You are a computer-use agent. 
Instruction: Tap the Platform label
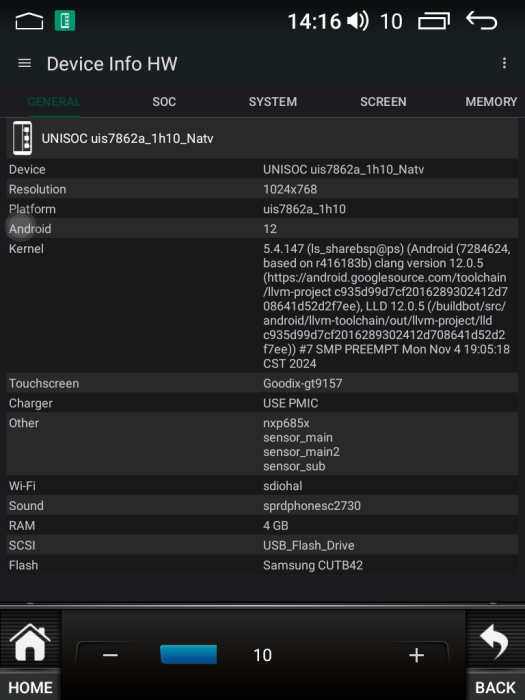click(x=32, y=209)
